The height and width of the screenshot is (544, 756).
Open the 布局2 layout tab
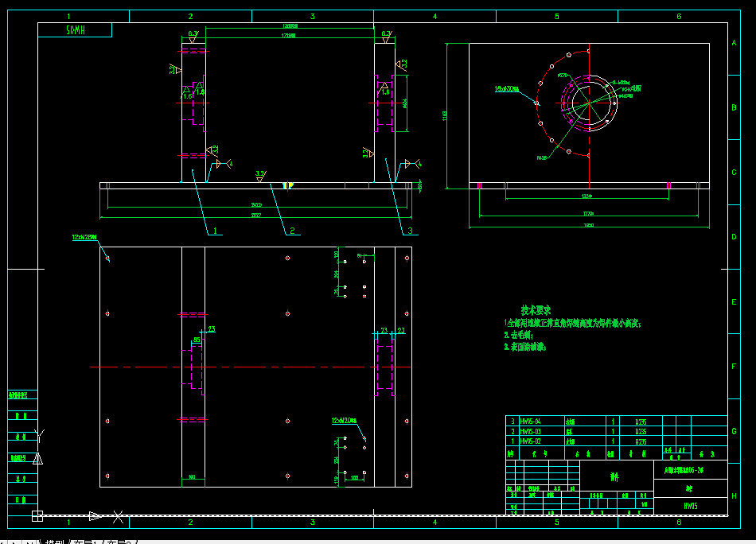click(118, 542)
